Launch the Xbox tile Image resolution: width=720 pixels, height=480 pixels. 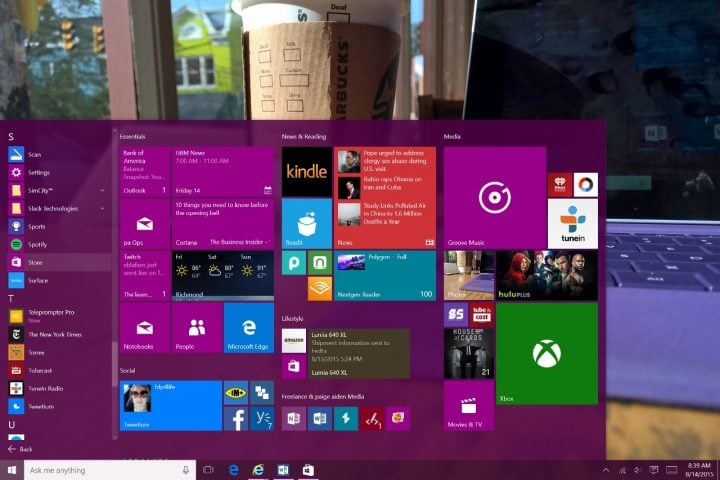(x=547, y=354)
